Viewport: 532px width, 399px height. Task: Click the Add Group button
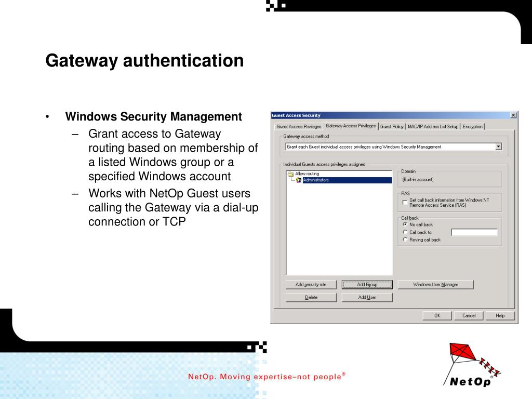[x=367, y=285]
